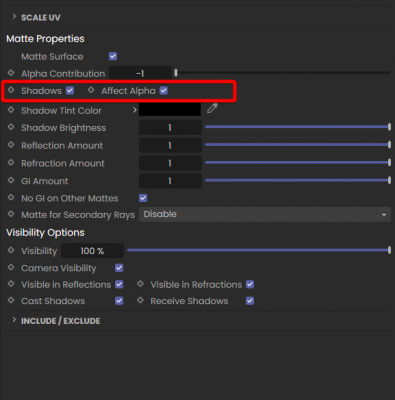Click the Matte Surface label
This screenshot has height=400, width=395.
coord(52,56)
